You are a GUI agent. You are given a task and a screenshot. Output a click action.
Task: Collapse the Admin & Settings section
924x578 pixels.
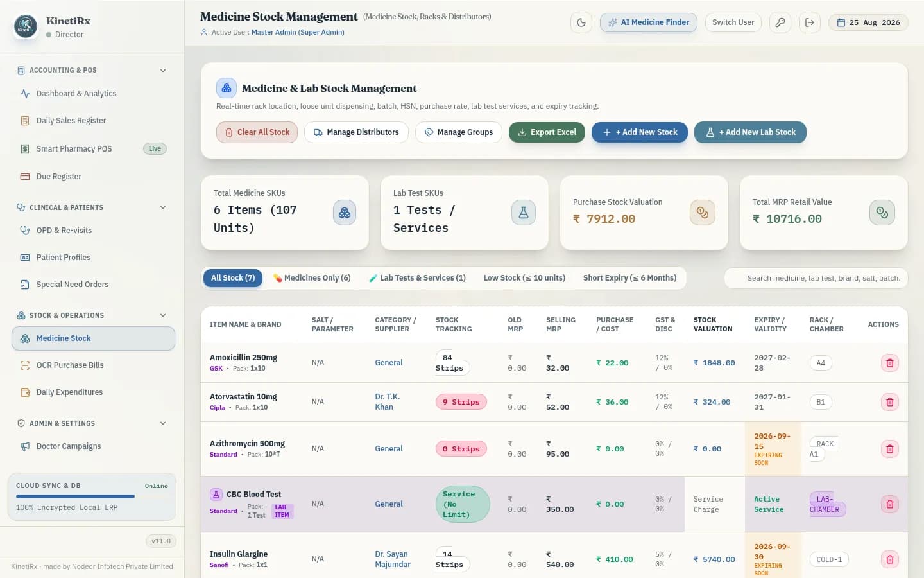tap(163, 423)
